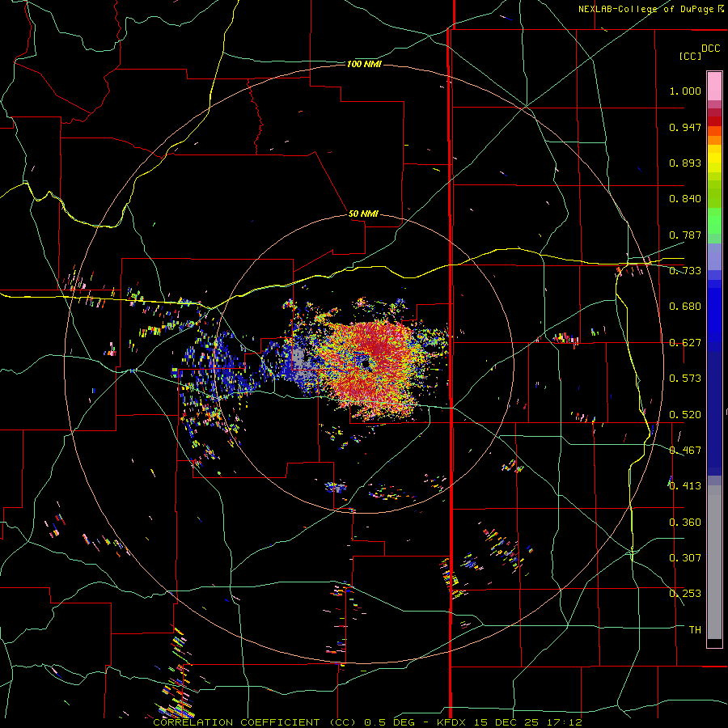Click the 0.840 color scale value
This screenshot has height=728, width=728.
click(685, 199)
